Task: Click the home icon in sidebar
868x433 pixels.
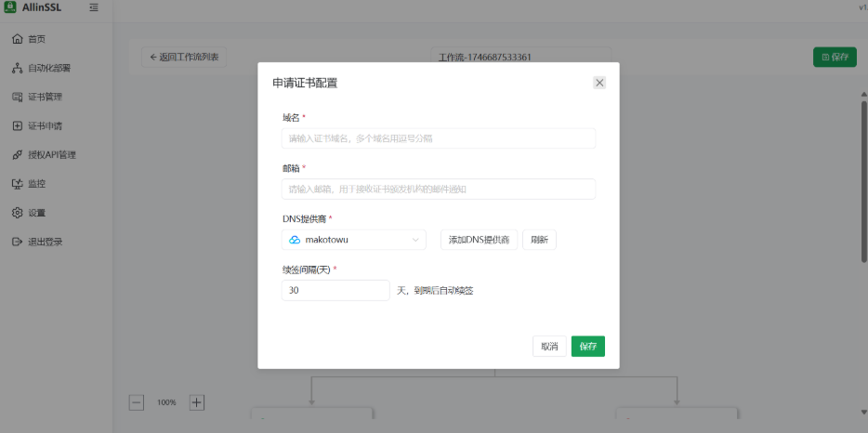Action: (x=17, y=39)
